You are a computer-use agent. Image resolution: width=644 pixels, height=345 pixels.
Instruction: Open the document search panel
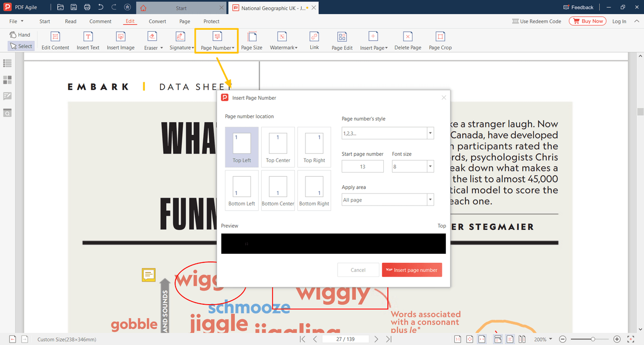[x=7, y=113]
